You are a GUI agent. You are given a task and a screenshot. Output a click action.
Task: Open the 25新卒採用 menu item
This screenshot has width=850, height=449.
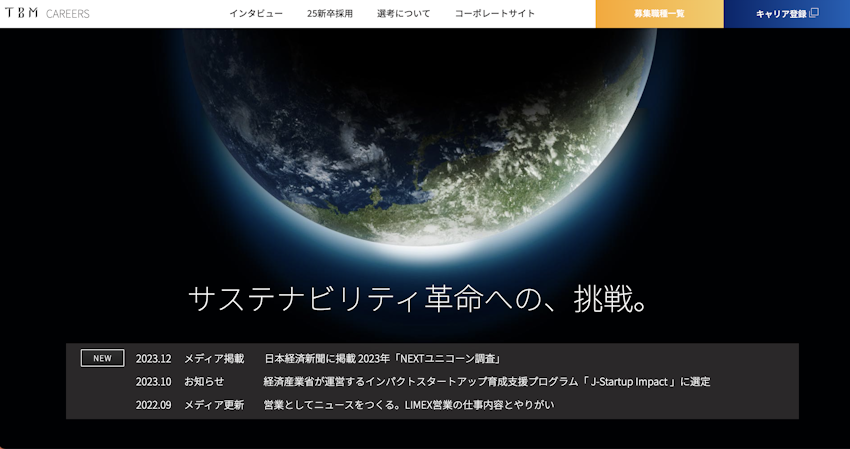click(x=330, y=14)
